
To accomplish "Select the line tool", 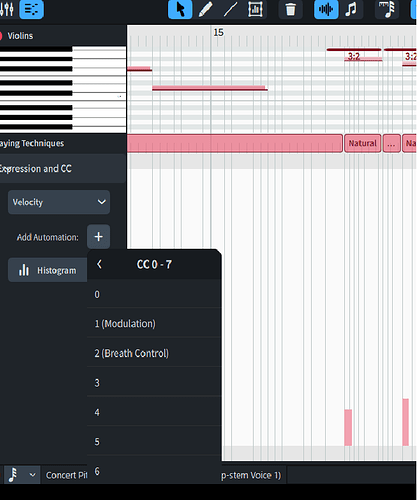I will pos(230,9).
